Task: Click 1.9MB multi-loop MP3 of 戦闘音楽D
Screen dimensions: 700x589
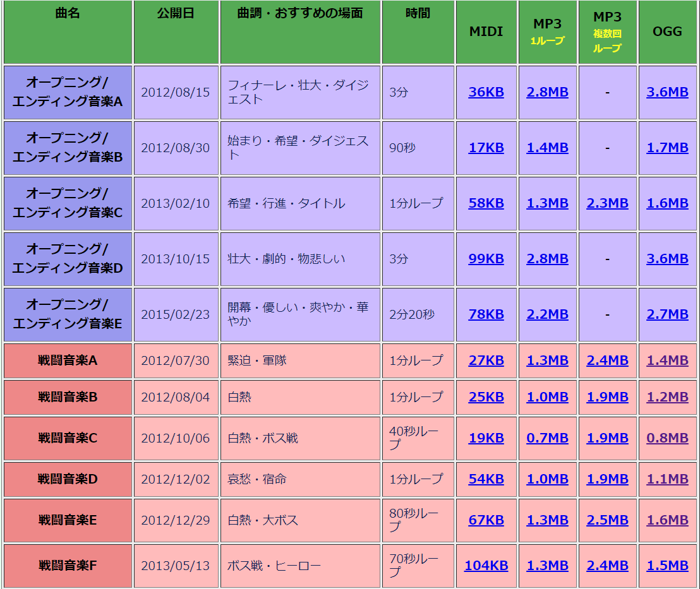Action: pyautogui.click(x=608, y=479)
